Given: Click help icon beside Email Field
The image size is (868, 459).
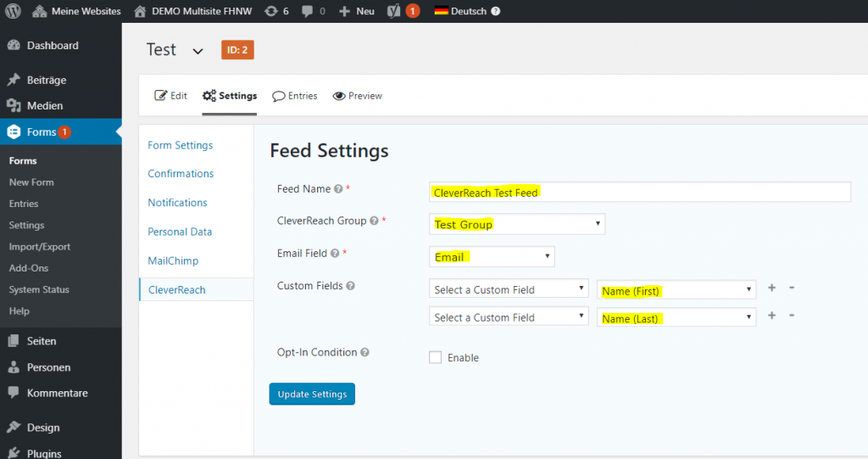Looking at the screenshot, I should tap(335, 254).
